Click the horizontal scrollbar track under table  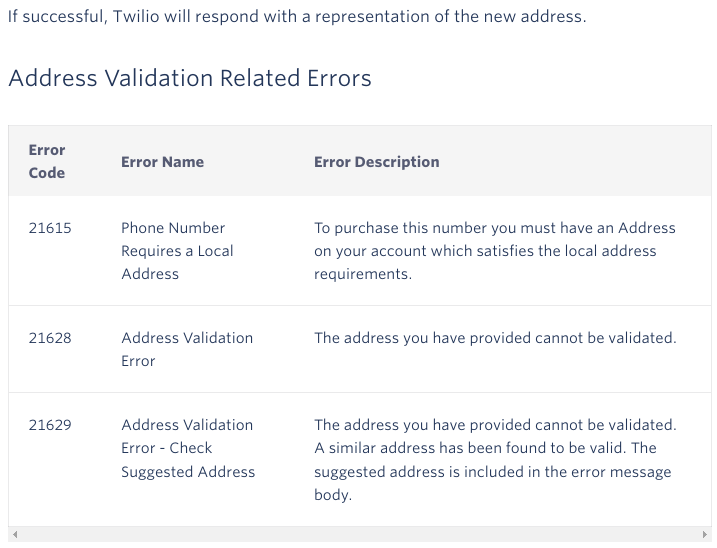360,536
